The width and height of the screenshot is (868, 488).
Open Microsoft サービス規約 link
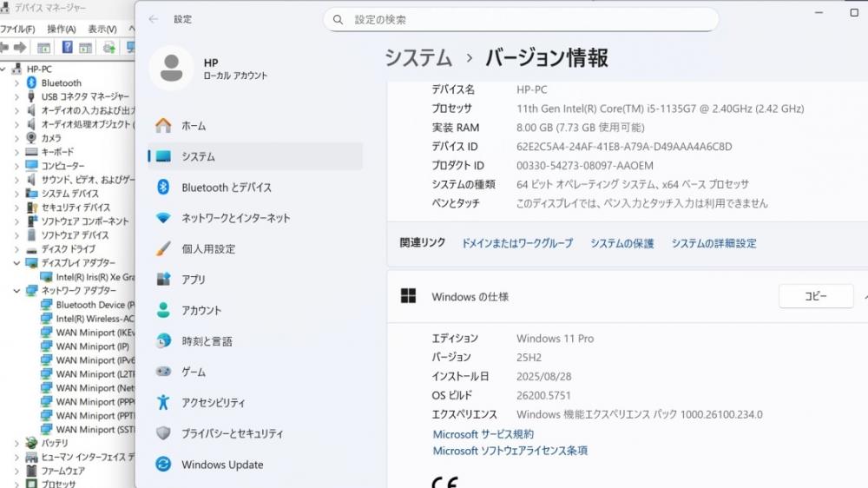[x=483, y=434]
